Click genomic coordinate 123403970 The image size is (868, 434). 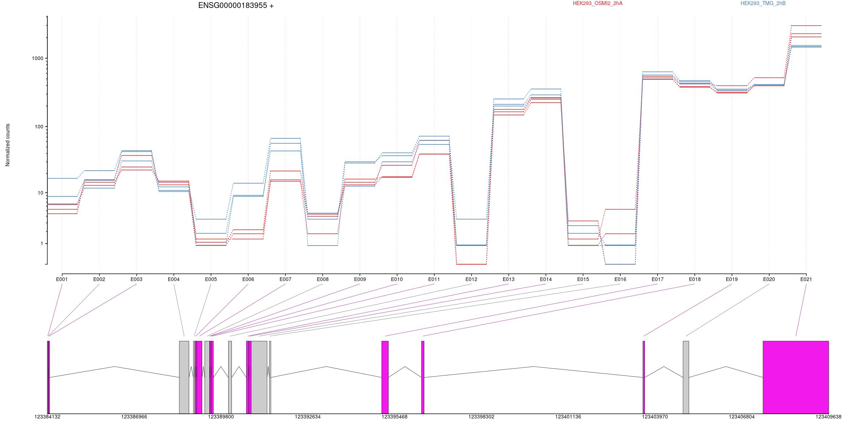(x=655, y=417)
